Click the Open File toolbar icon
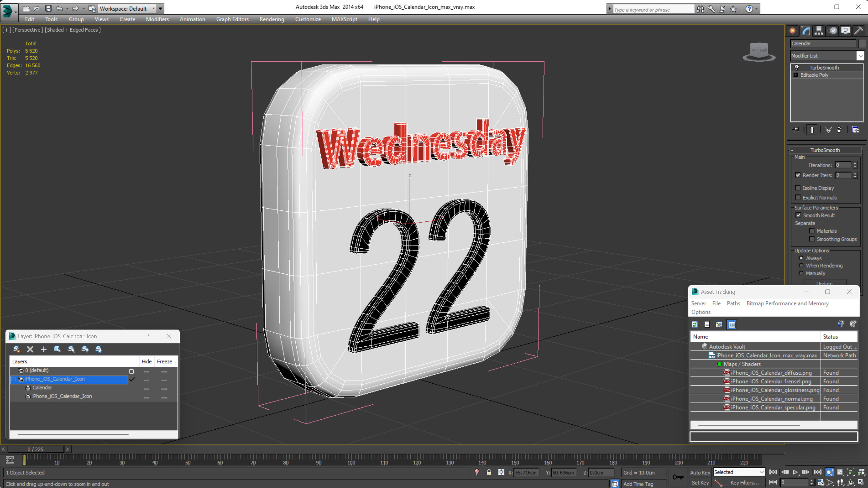Viewport: 868px width, 488px height. [x=37, y=9]
